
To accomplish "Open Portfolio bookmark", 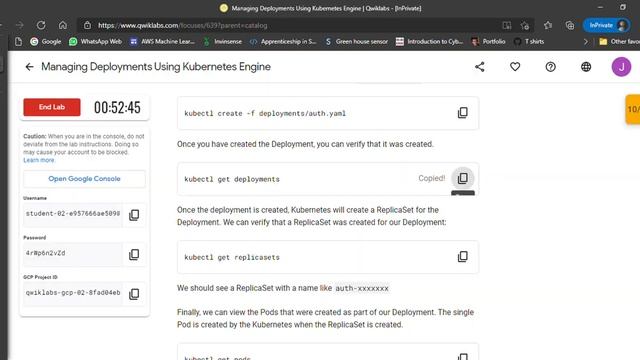I will pyautogui.click(x=488, y=42).
